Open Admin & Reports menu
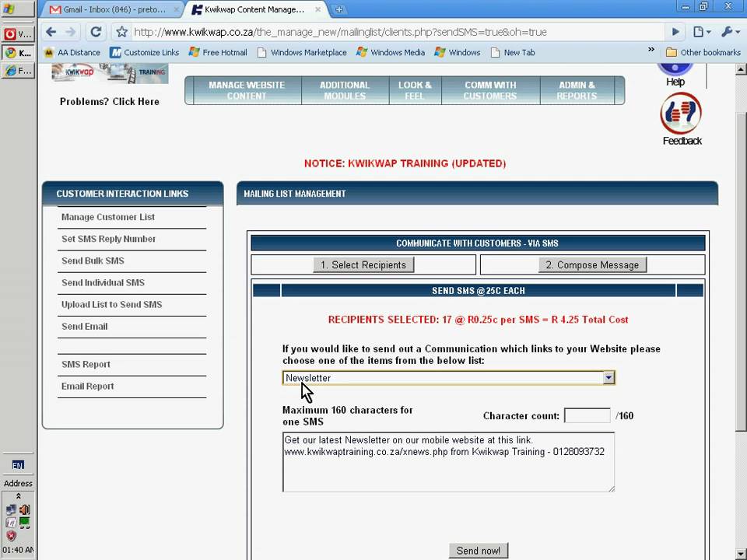747x560 pixels. tap(577, 90)
